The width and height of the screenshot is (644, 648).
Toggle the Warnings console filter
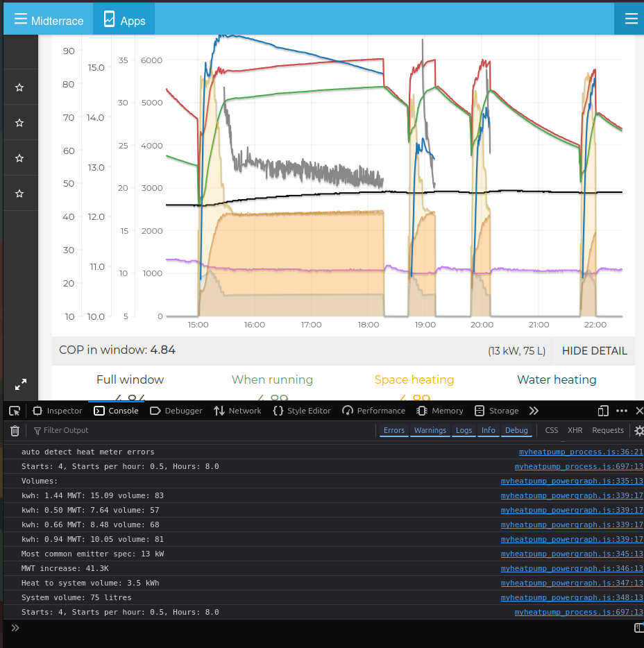pyautogui.click(x=430, y=430)
